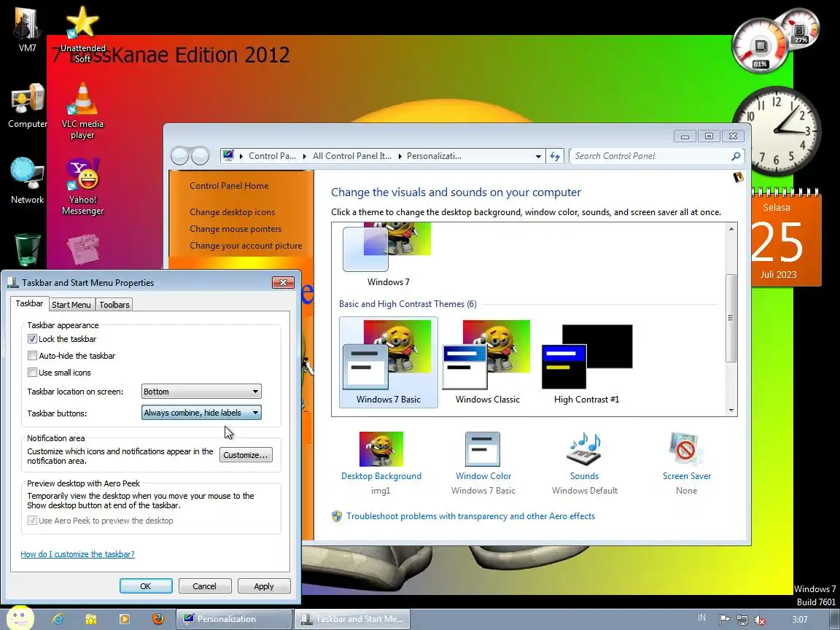Click Change your account picture link

pyautogui.click(x=245, y=246)
